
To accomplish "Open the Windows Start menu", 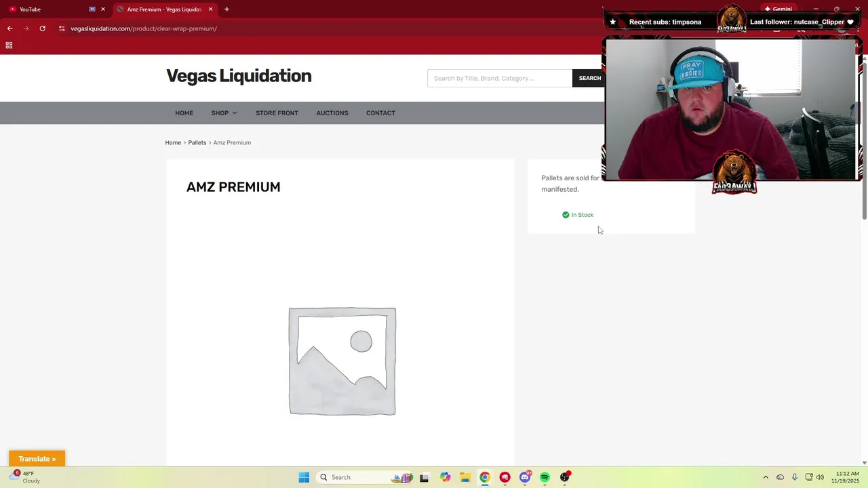I will 304,477.
